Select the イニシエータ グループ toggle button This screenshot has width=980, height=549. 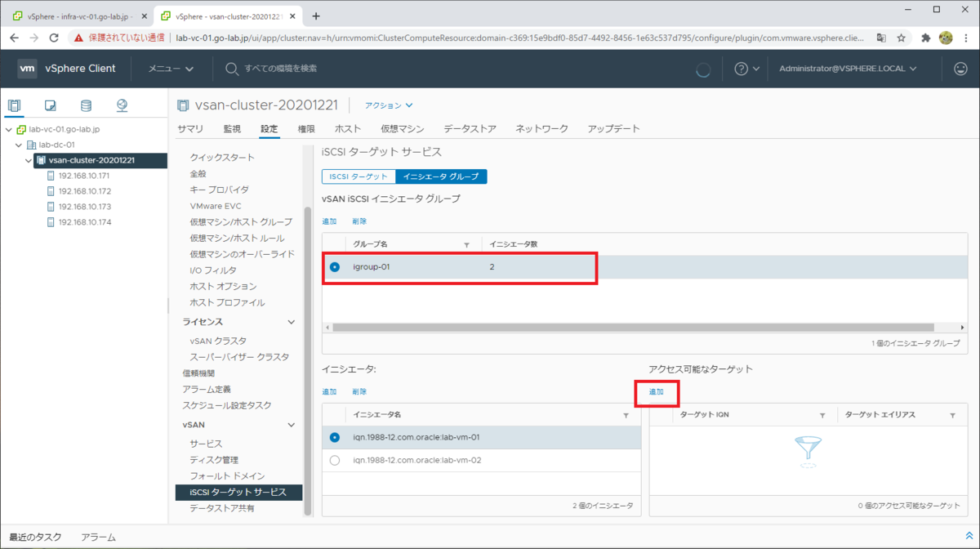441,176
